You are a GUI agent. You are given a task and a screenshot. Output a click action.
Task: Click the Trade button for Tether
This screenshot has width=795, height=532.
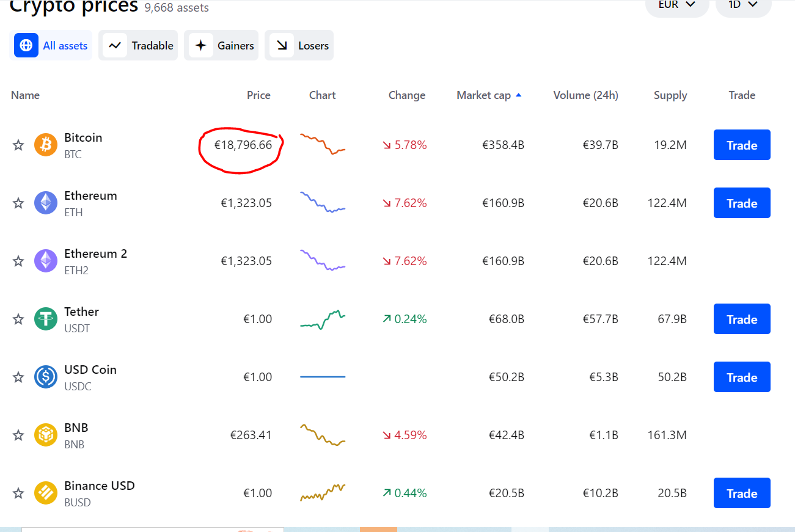(742, 319)
